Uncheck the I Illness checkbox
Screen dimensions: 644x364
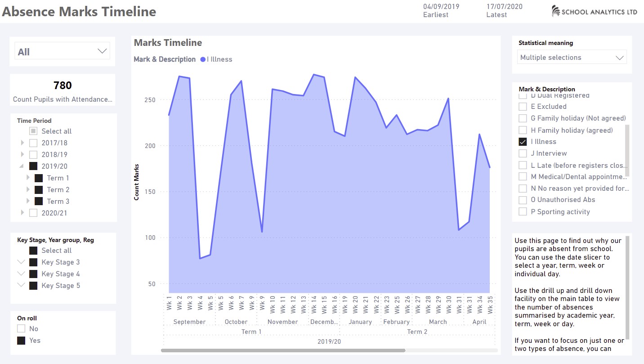click(523, 142)
